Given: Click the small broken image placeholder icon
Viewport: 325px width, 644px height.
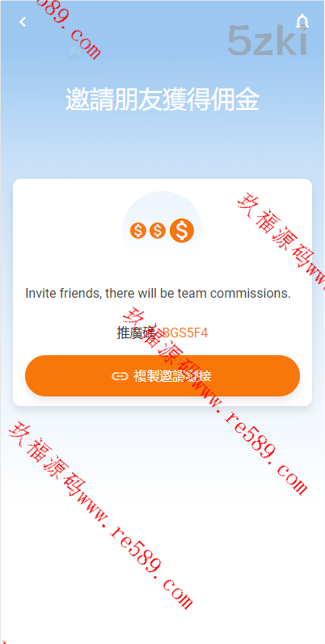Looking at the screenshot, I should [x=75, y=52].
